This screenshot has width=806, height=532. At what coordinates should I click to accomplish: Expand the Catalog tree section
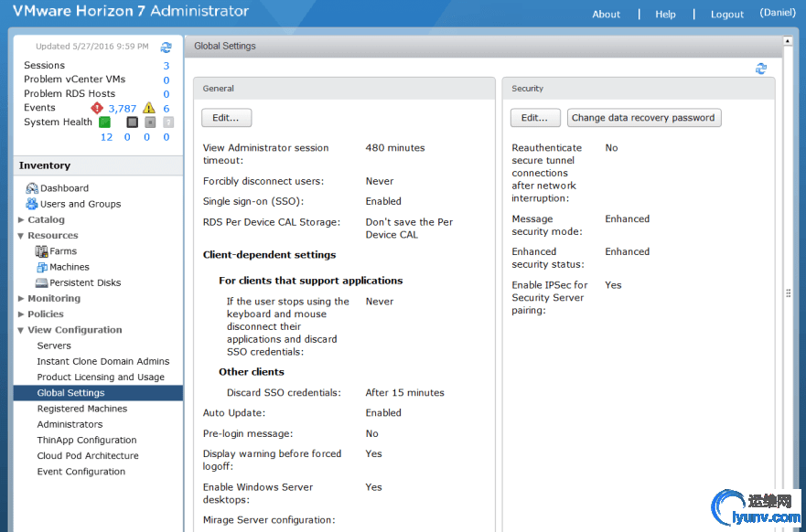(x=21, y=219)
